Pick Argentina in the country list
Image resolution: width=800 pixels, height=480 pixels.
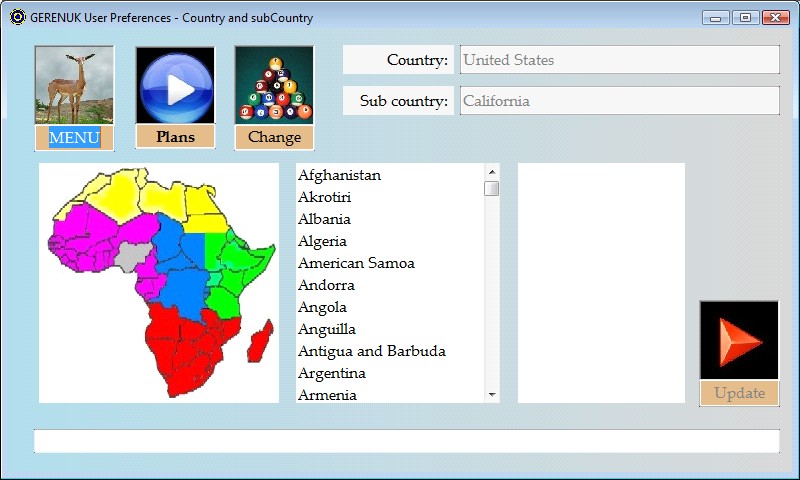[332, 373]
